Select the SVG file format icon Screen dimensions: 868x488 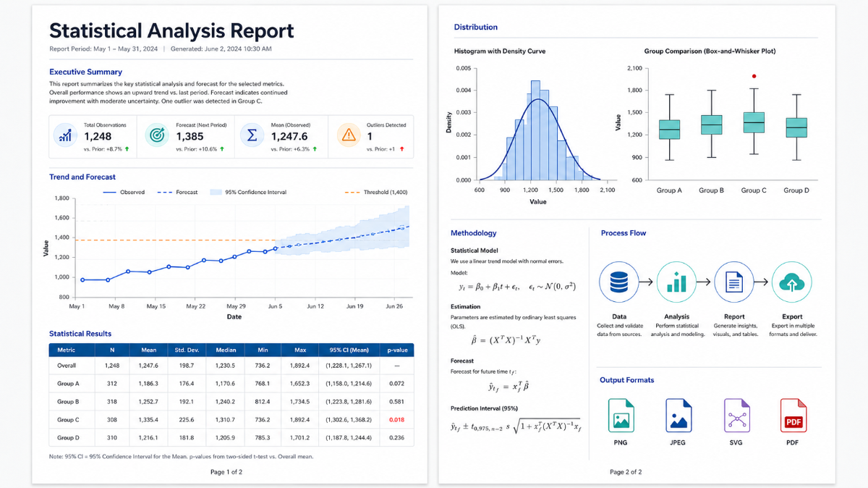(736, 416)
